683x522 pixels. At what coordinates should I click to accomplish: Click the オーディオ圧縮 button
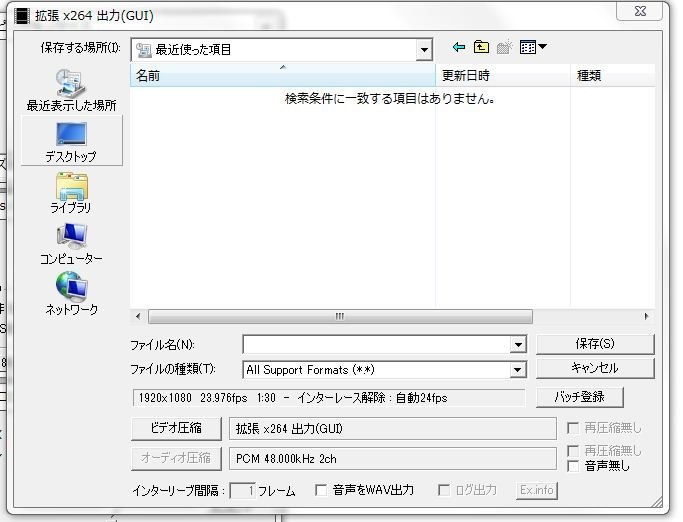tap(176, 458)
